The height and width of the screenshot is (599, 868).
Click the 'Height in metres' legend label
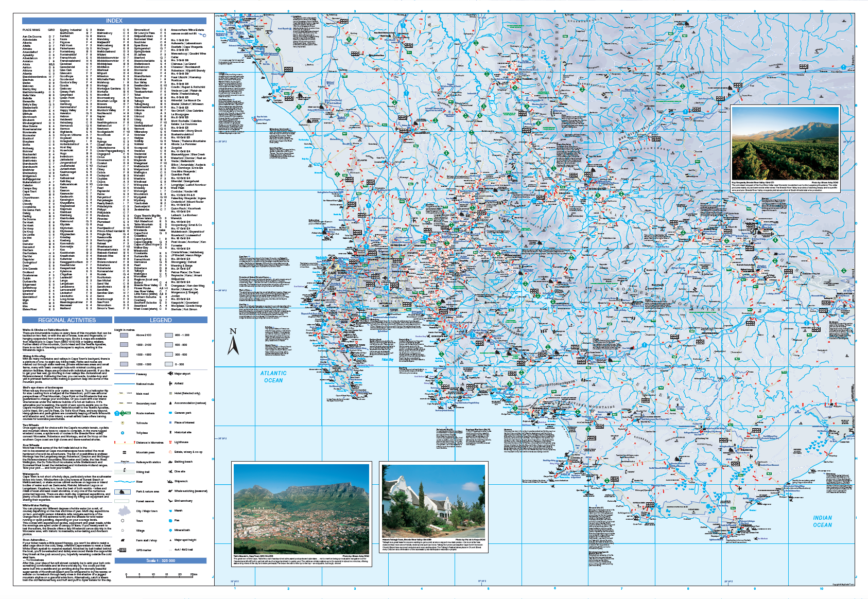click(x=124, y=330)
